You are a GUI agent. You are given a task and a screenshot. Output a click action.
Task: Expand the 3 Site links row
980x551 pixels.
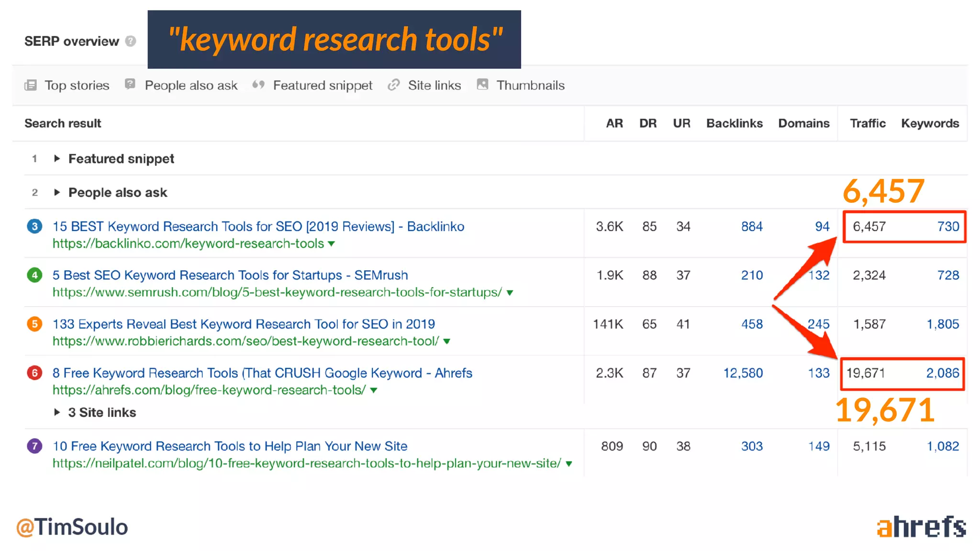57,412
